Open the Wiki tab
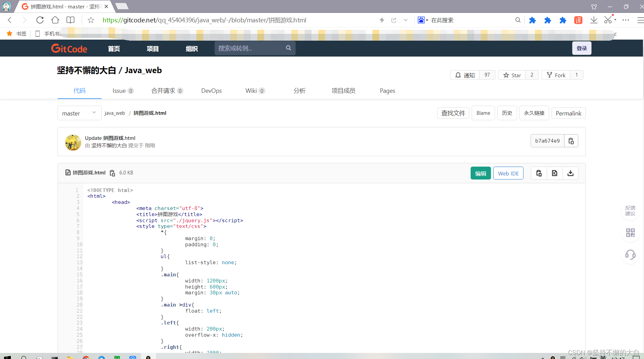Viewport: 644px width, 359px height. pos(255,91)
